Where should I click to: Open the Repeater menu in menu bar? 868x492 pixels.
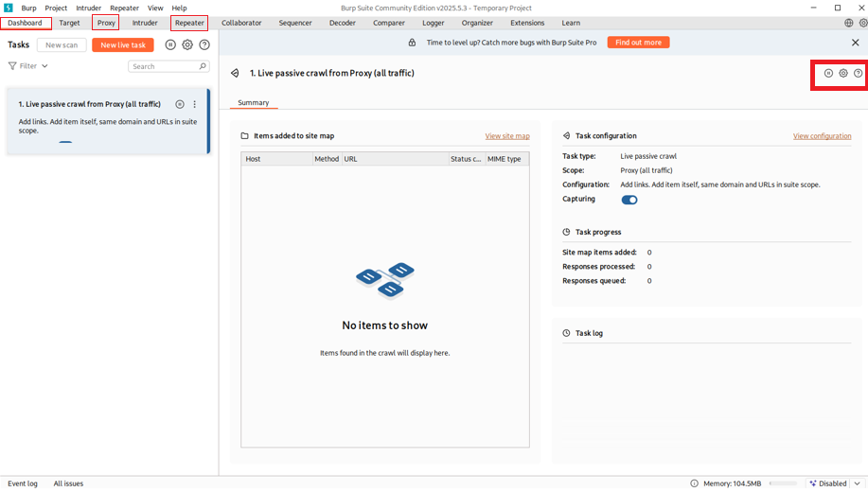click(x=125, y=8)
